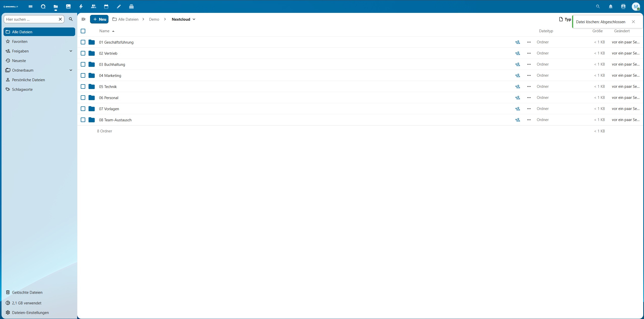The width and height of the screenshot is (644, 319).
Task: Open Neueste in the sidebar
Action: (x=39, y=61)
